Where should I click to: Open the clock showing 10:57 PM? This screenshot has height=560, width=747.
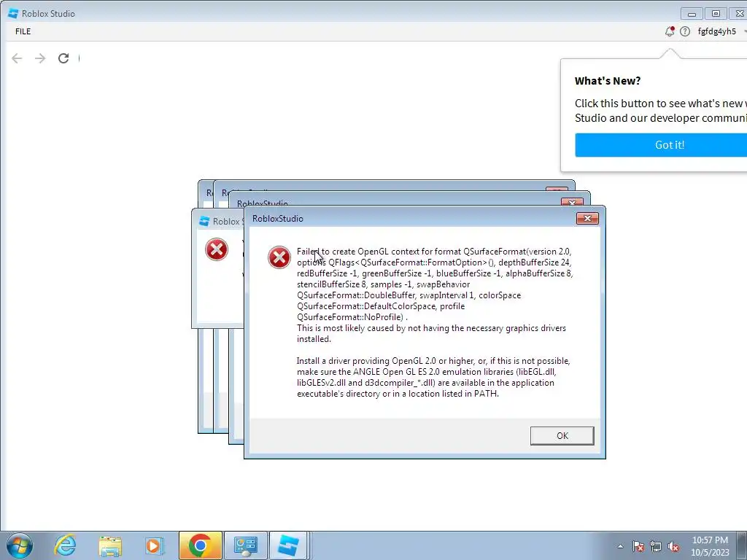coord(710,546)
